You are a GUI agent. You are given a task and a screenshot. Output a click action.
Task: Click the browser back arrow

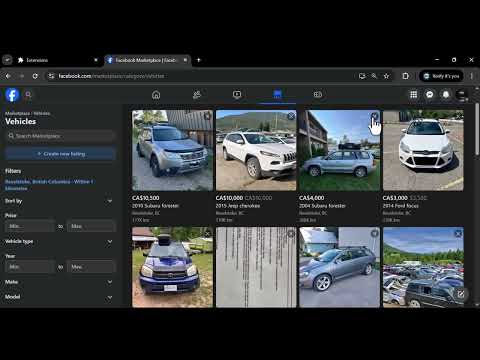[8, 76]
